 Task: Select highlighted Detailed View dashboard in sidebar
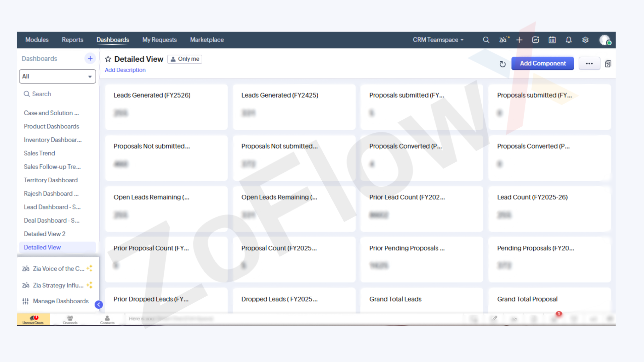point(57,247)
